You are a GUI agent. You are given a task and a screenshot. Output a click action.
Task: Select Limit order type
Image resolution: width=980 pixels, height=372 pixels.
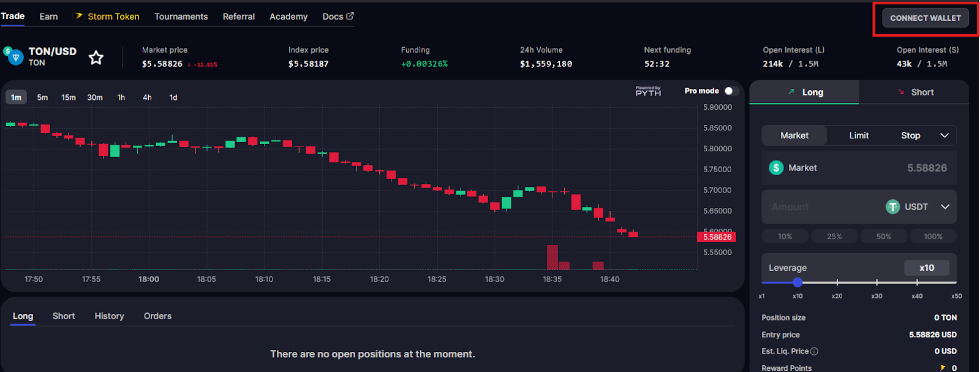tap(859, 135)
